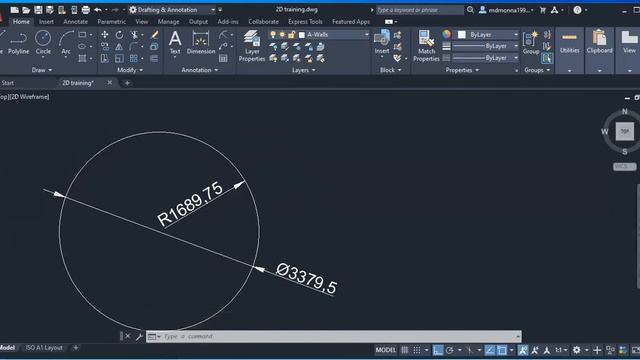The width and height of the screenshot is (640, 360).
Task: Toggle group selection on/off icon
Action: pos(547,58)
